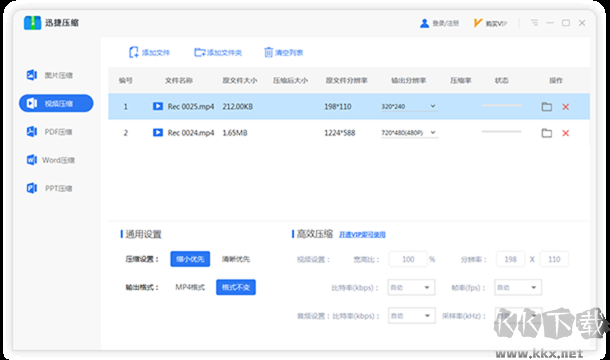Click the video icon of Rec 0024.mp4

click(158, 133)
